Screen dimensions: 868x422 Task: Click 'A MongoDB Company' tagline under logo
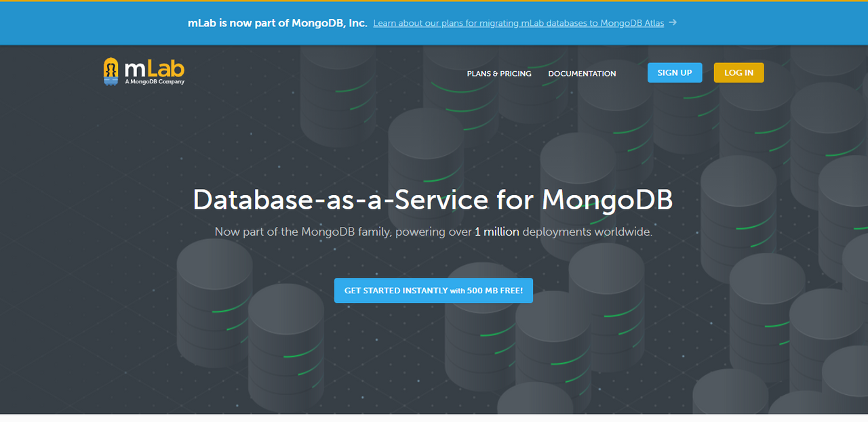click(x=154, y=82)
